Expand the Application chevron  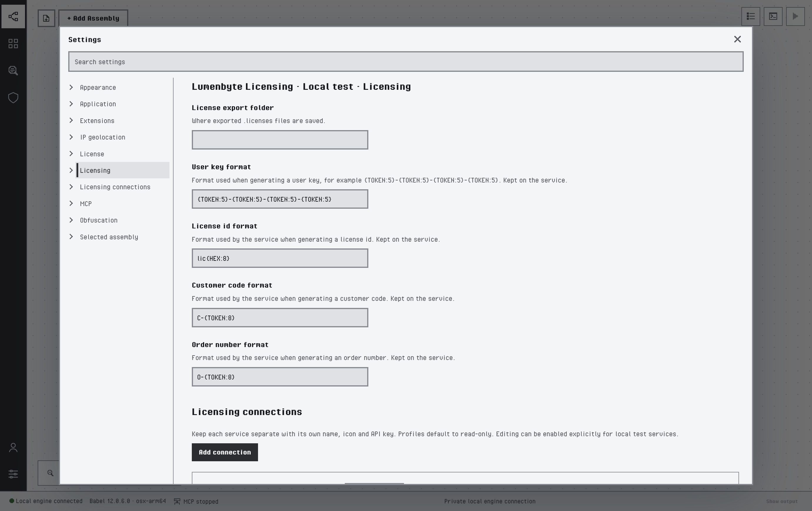pyautogui.click(x=71, y=104)
